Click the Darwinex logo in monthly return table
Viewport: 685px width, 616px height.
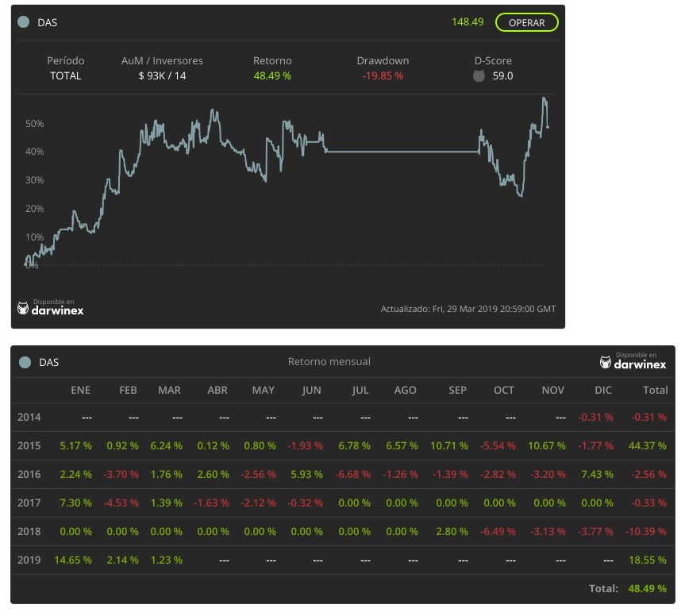click(x=633, y=361)
